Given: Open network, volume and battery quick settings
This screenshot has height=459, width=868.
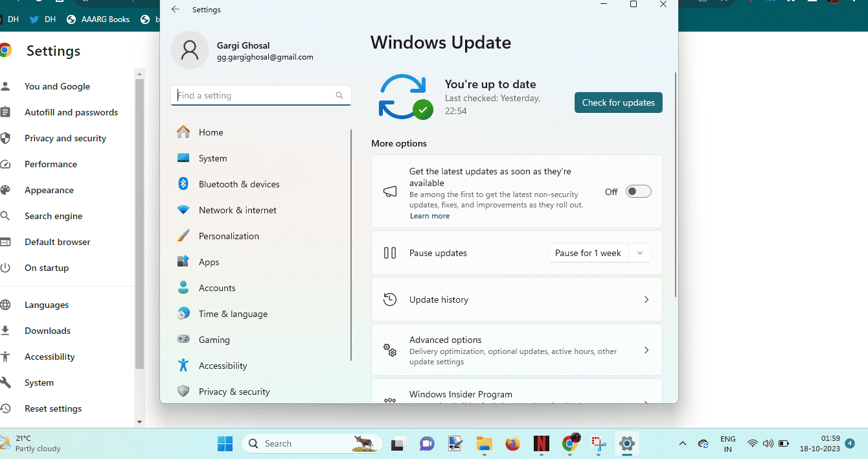Looking at the screenshot, I should coord(768,444).
